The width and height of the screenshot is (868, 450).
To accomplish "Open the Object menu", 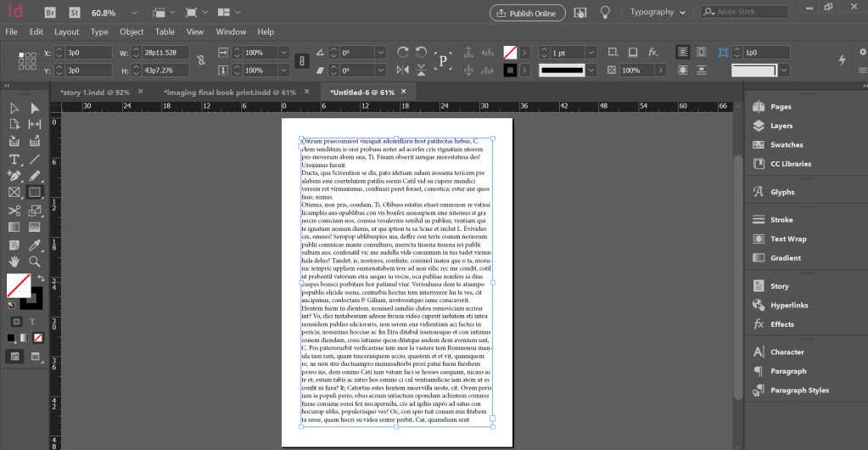I will (132, 31).
